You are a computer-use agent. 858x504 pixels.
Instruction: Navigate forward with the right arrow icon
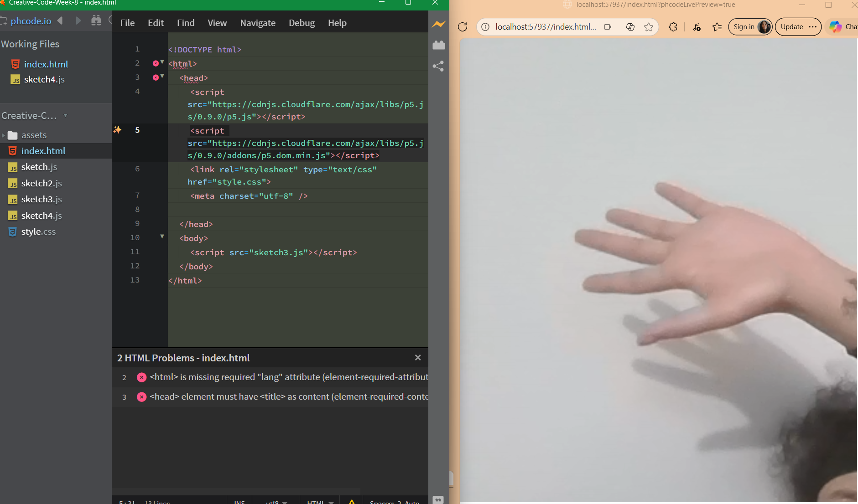click(78, 21)
